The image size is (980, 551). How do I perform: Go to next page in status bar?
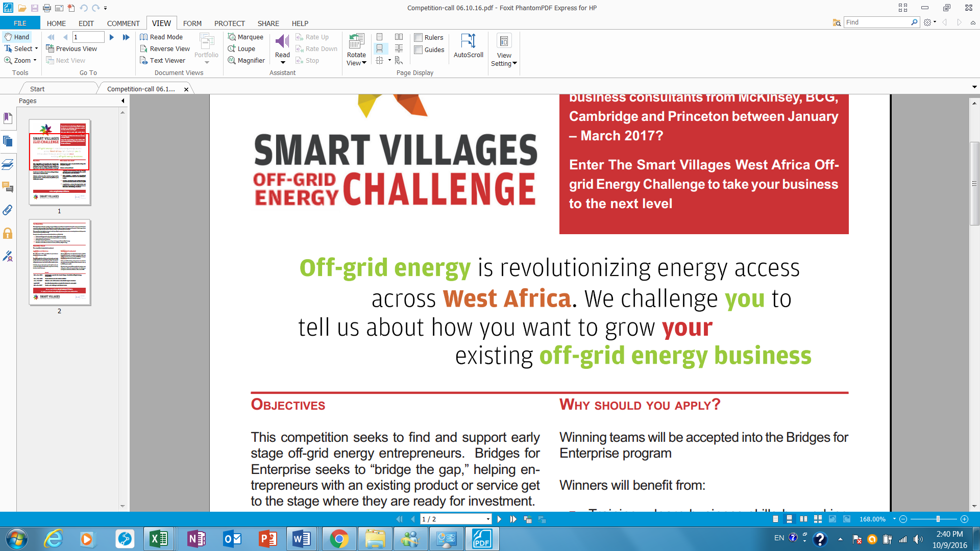coord(499,519)
